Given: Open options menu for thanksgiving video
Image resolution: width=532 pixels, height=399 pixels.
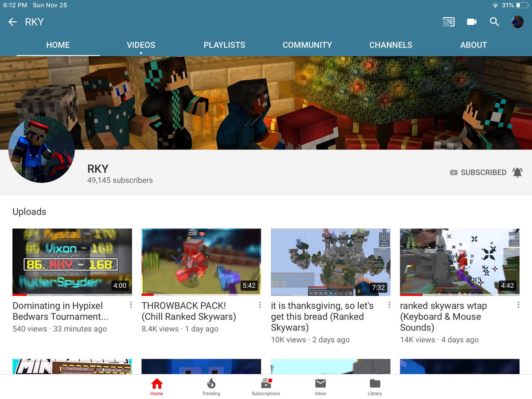Looking at the screenshot, I should pos(389,305).
